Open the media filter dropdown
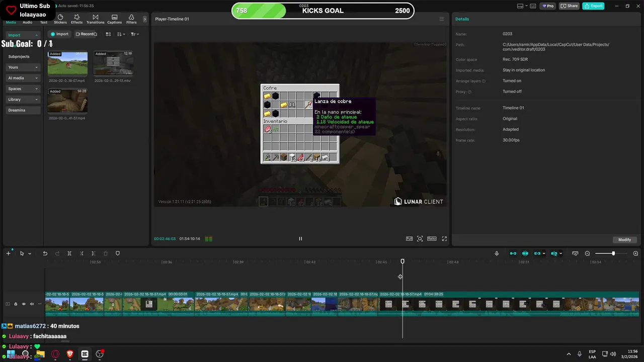 click(135, 34)
